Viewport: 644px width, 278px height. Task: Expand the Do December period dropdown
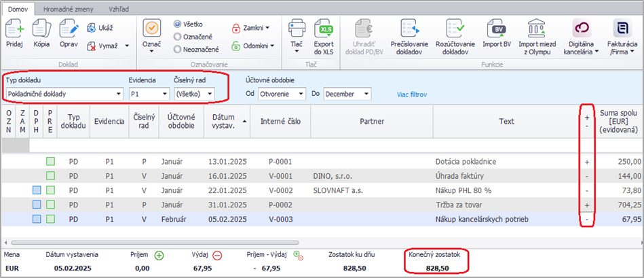click(x=367, y=93)
